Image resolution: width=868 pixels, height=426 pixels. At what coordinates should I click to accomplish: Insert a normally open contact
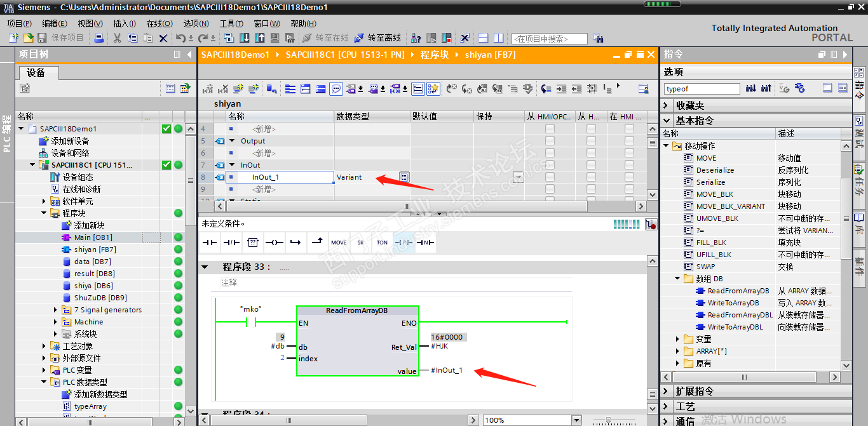pyautogui.click(x=210, y=243)
